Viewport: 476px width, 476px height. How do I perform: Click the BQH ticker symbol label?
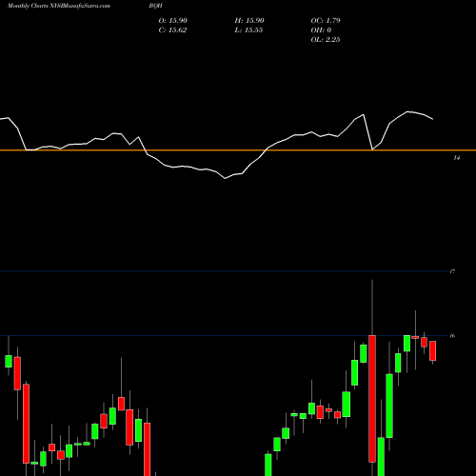[155, 6]
